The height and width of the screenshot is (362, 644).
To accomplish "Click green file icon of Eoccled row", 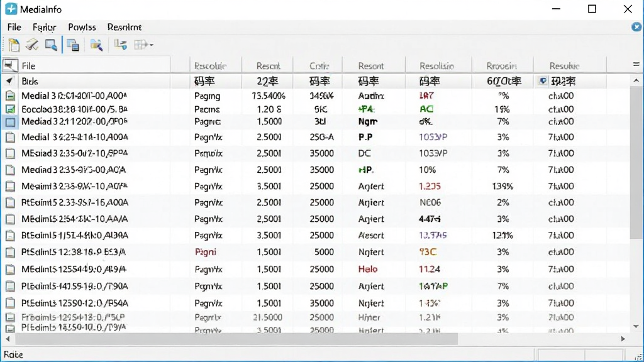I will point(10,109).
